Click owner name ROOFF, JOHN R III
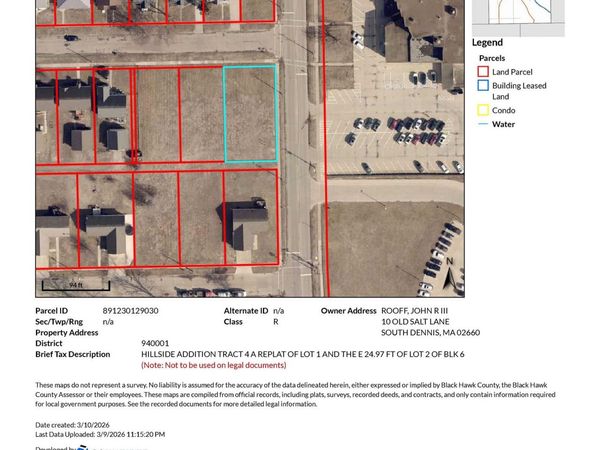 click(x=414, y=311)
